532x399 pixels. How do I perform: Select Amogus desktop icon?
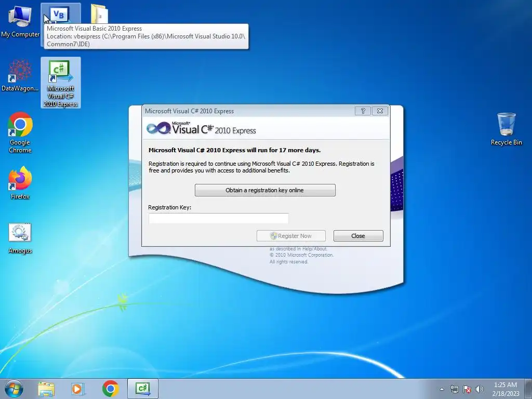click(20, 238)
